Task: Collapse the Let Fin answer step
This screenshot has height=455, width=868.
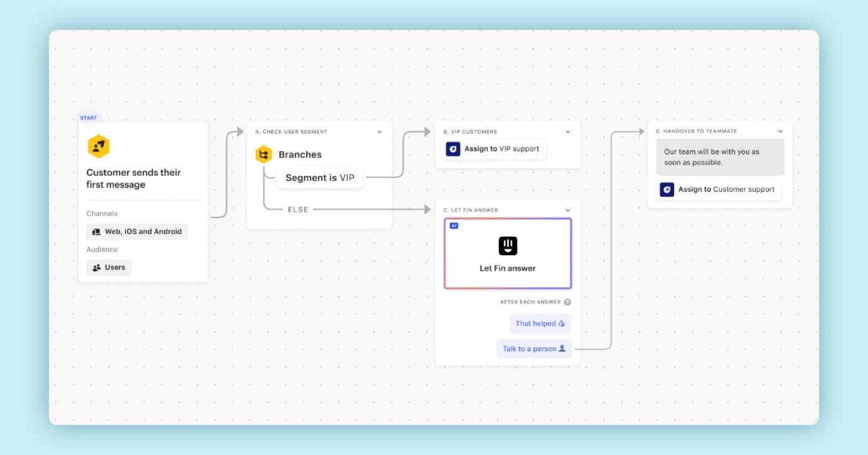Action: point(569,210)
